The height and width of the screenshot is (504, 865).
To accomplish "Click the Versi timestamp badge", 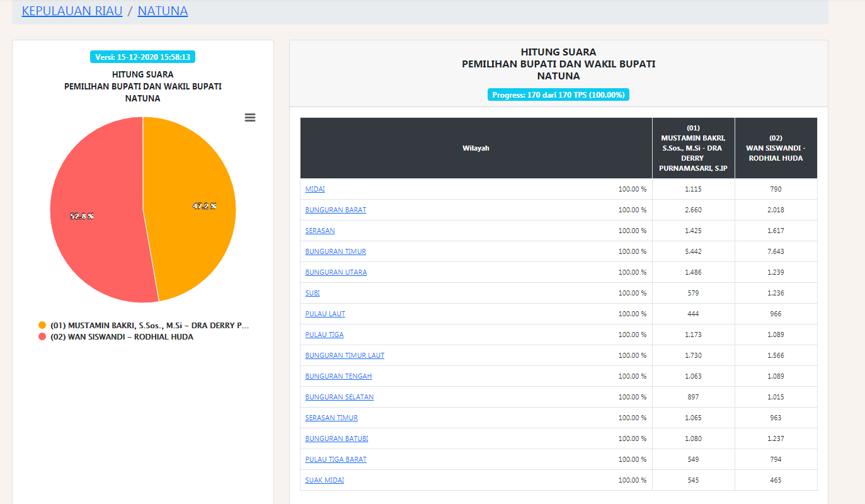I will [x=142, y=57].
